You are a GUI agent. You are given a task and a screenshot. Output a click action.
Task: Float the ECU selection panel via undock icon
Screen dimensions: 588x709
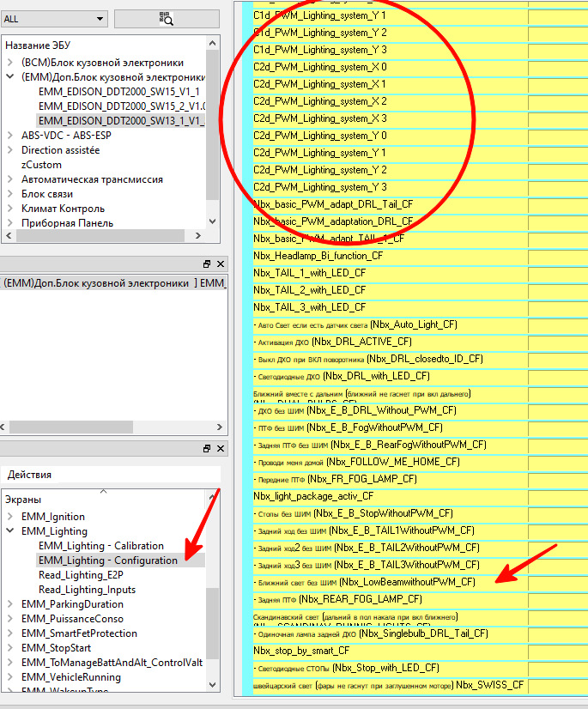207,264
